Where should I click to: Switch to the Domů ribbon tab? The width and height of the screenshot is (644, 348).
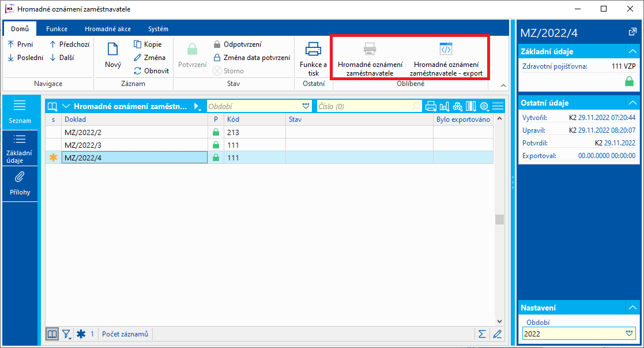pos(20,29)
